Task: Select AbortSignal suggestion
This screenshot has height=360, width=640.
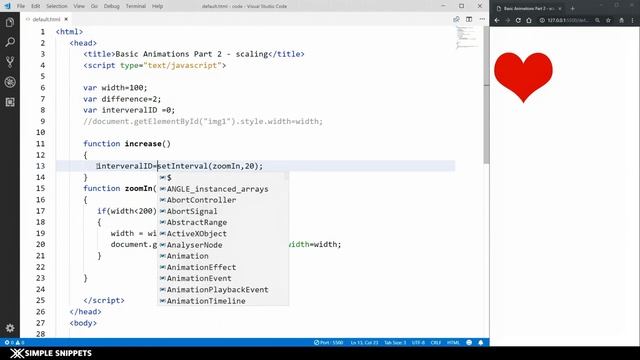Action: point(223,211)
